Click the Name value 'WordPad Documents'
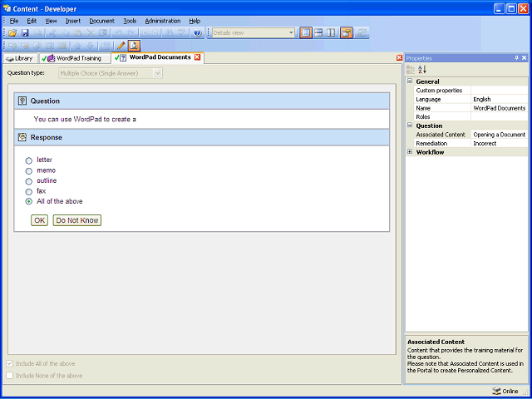The width and height of the screenshot is (532, 399). point(499,108)
